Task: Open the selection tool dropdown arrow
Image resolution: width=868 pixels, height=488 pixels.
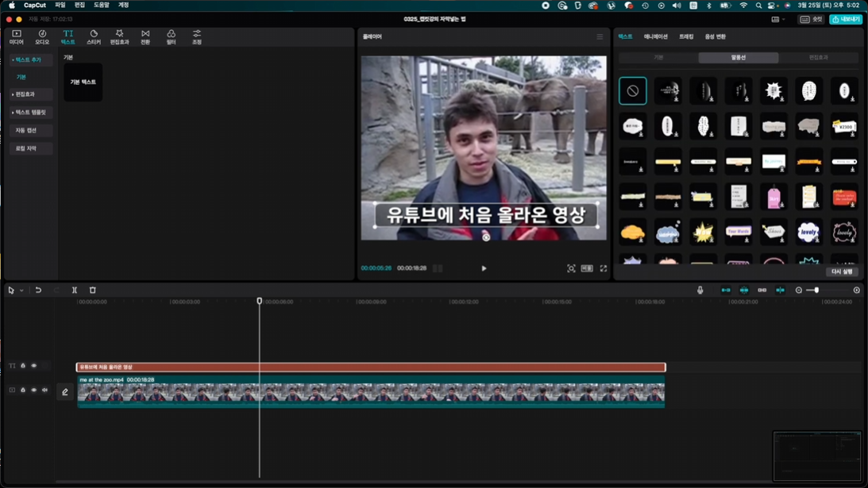Action: pos(21,290)
